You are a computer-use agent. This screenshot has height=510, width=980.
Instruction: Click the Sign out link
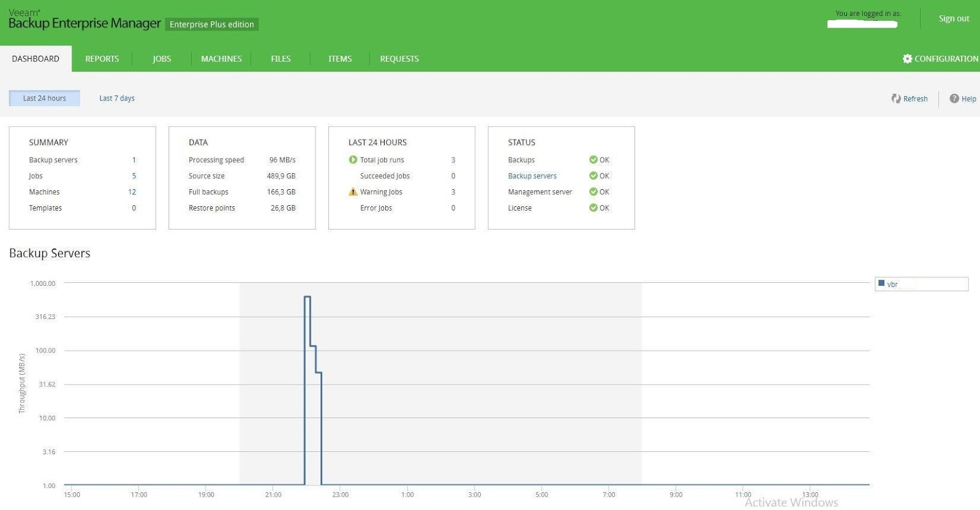pyautogui.click(x=954, y=18)
